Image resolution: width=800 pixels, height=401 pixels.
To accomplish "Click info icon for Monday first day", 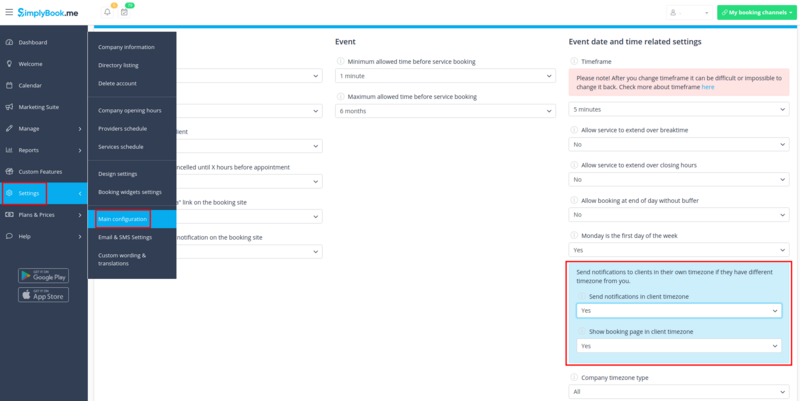I will coord(573,236).
